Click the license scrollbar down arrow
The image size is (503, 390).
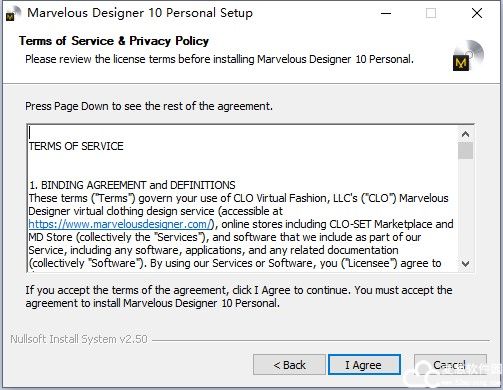465,264
